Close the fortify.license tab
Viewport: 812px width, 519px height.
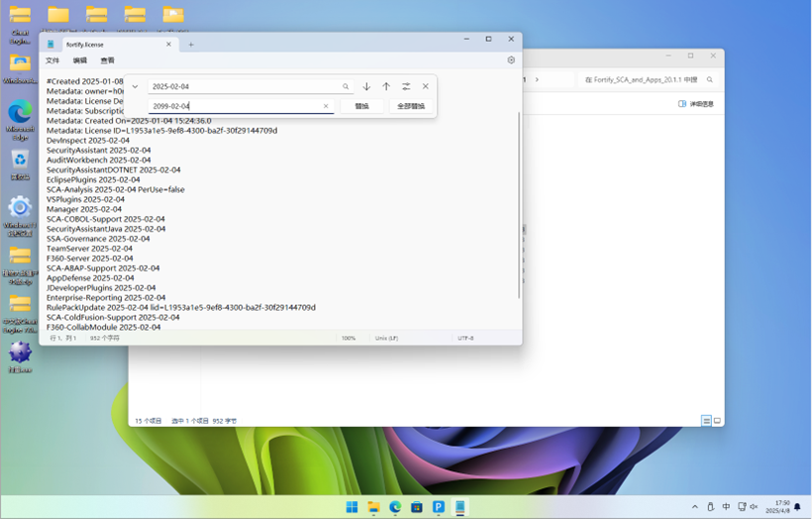point(168,45)
